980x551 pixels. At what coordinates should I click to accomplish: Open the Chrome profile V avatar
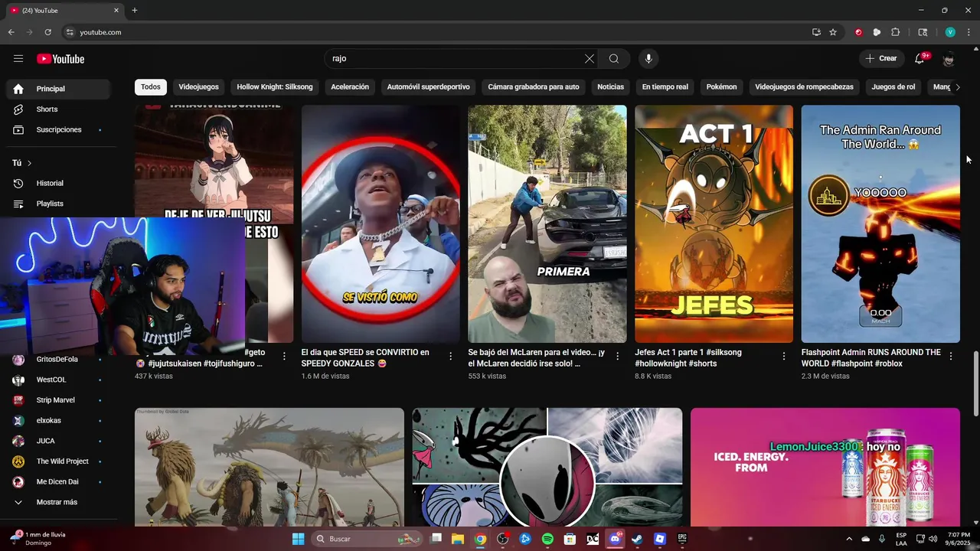pyautogui.click(x=950, y=32)
